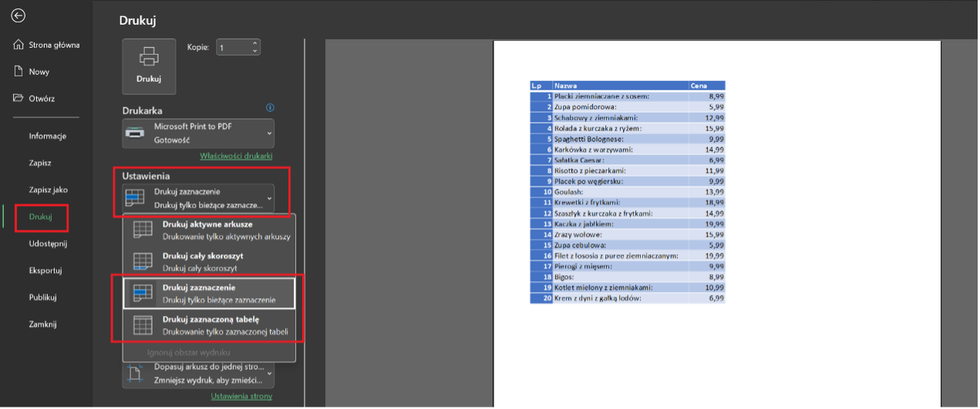980x409 pixels.
Task: Decrease the Kopie count with down arrow
Action: pos(255,52)
